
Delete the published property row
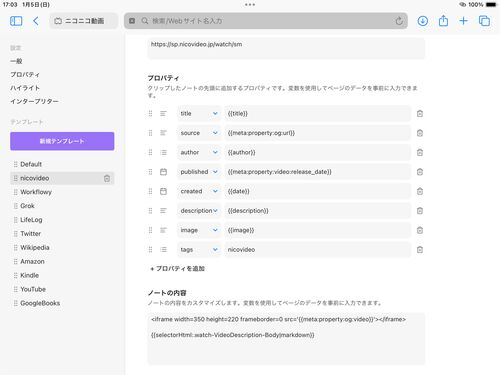point(420,172)
